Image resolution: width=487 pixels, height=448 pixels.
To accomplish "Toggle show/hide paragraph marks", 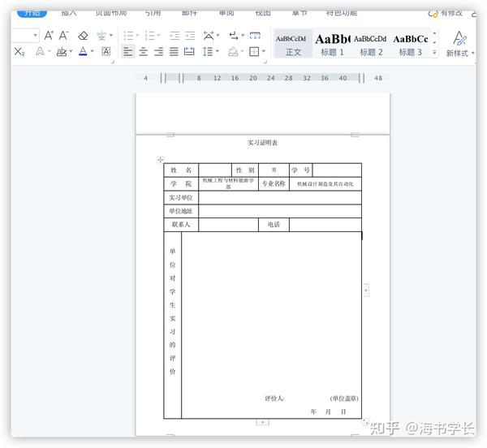I will tap(235, 36).
